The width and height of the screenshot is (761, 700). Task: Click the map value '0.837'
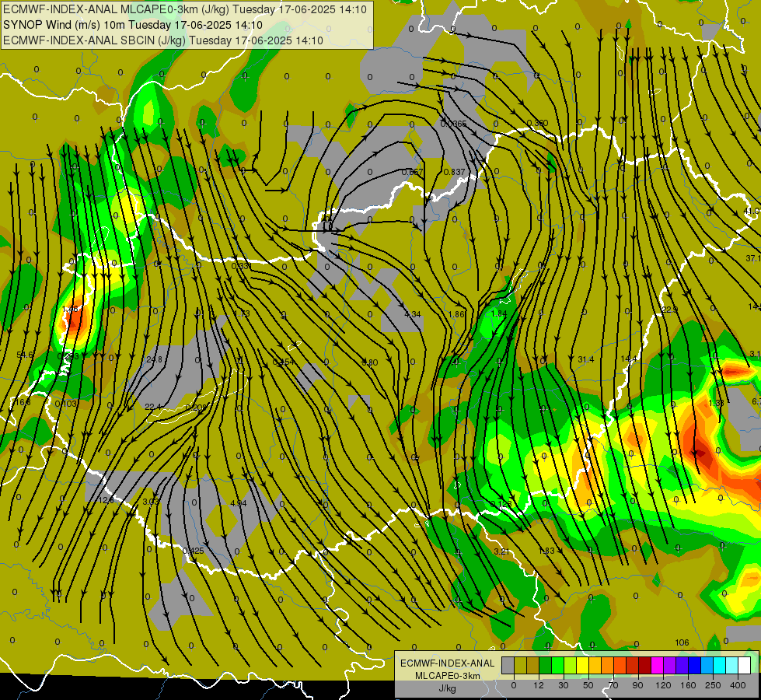coord(454,172)
